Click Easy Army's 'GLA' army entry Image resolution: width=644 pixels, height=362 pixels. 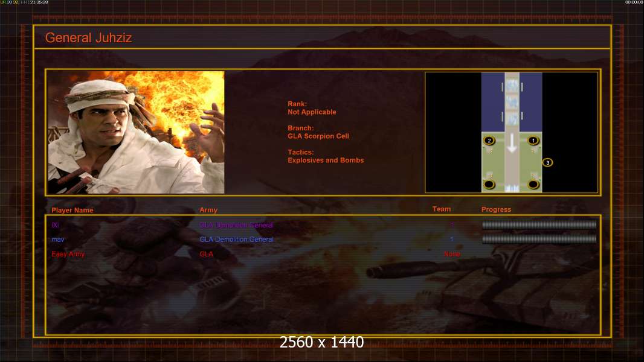pos(206,254)
